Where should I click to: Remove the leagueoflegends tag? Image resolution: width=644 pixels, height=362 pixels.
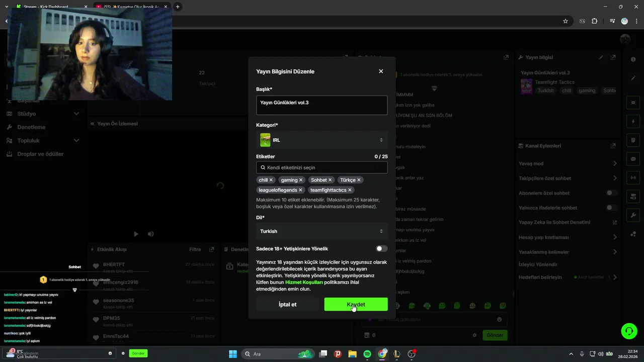[x=300, y=190]
